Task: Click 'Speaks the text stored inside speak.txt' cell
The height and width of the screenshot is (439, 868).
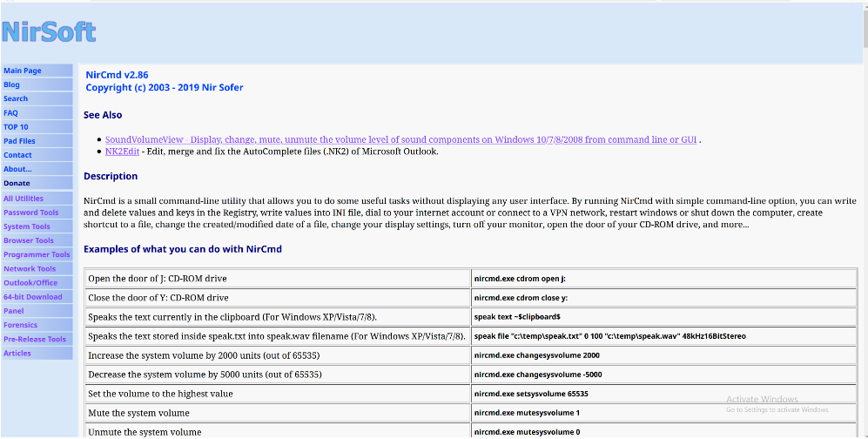Action: [278, 336]
